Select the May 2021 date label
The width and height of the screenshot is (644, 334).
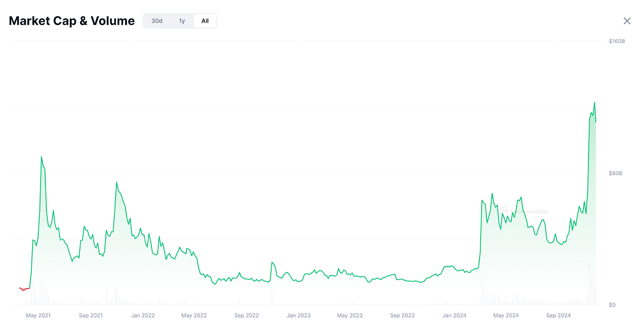(x=38, y=315)
